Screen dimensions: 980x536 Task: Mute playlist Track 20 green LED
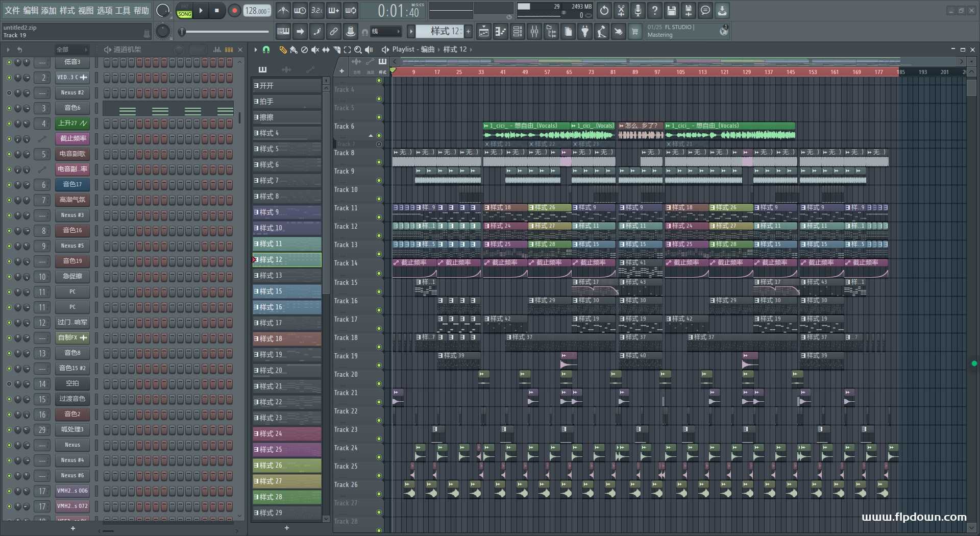pos(379,383)
